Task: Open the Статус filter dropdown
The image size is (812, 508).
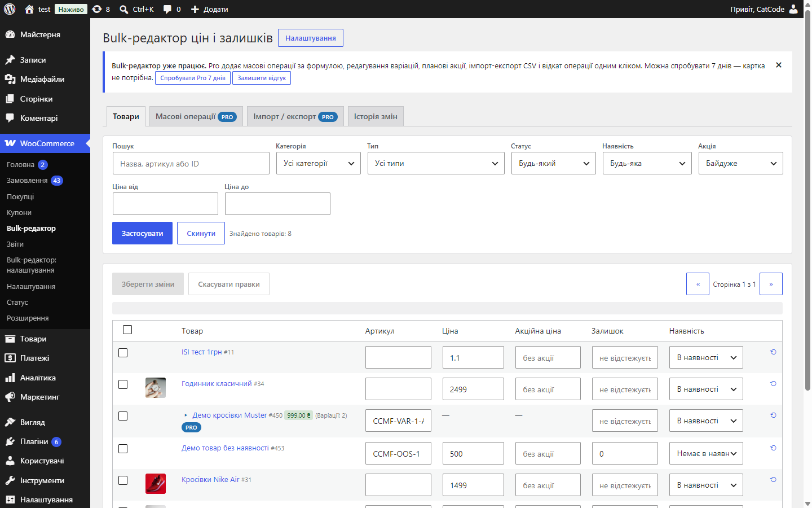Action: [x=554, y=163]
